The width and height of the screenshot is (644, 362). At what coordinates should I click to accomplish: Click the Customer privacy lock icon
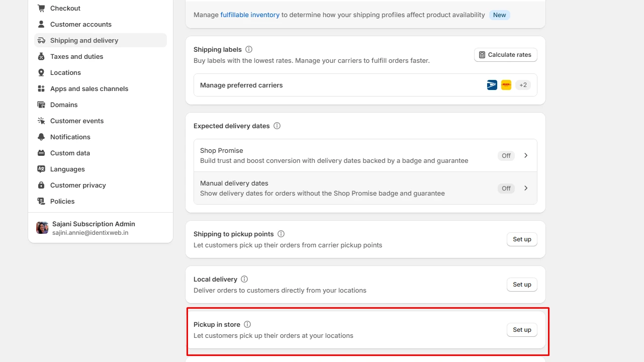pyautogui.click(x=41, y=185)
